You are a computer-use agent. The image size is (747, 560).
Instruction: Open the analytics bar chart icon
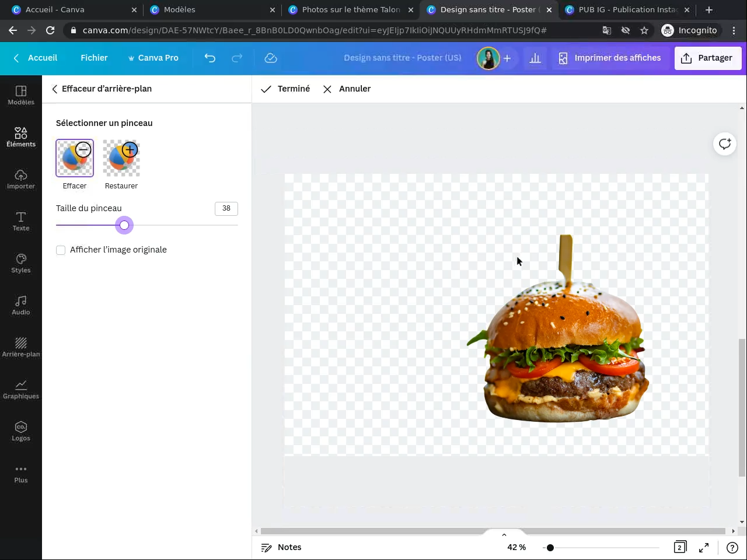point(535,58)
